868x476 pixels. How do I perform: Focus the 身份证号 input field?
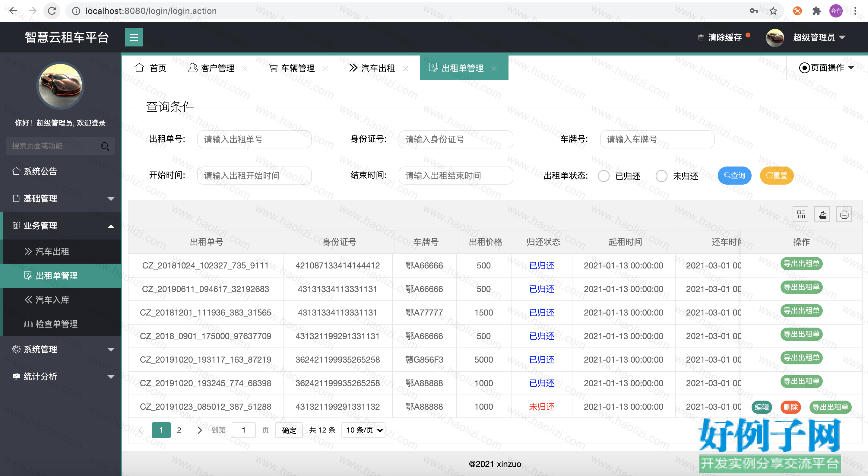tap(456, 139)
